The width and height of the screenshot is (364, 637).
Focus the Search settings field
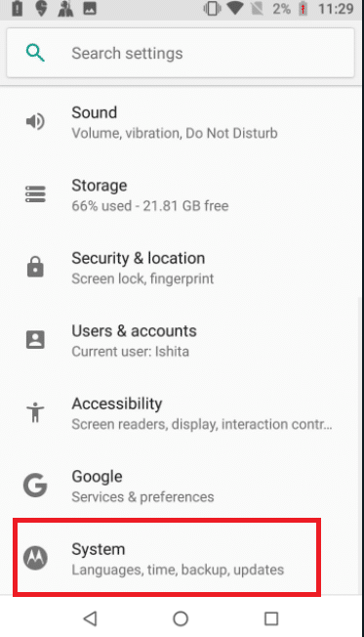click(181, 53)
